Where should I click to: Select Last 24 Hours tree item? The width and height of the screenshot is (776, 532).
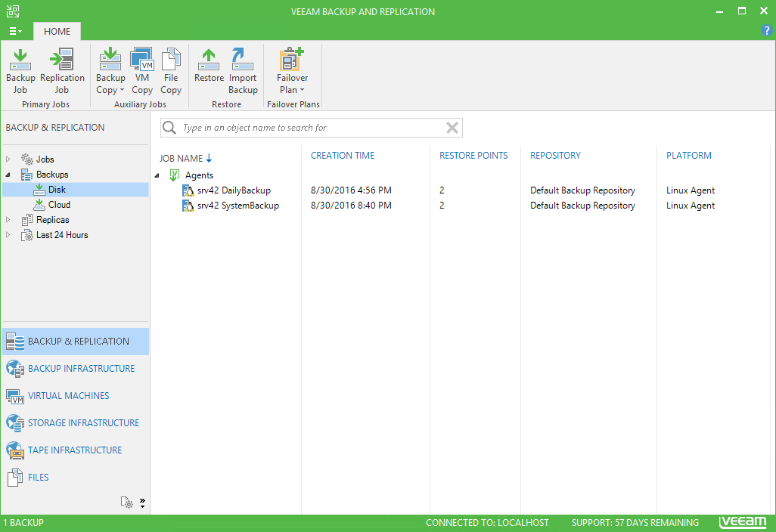[x=62, y=235]
